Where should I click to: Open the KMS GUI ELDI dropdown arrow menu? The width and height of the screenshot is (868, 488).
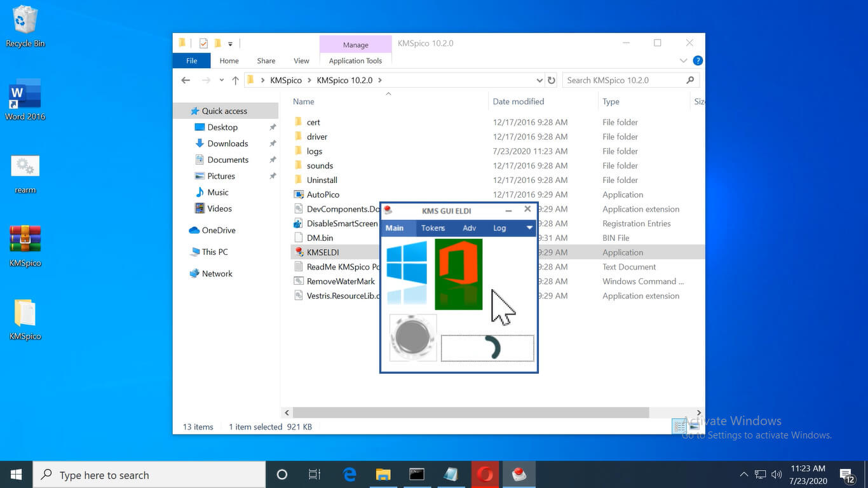(x=529, y=228)
